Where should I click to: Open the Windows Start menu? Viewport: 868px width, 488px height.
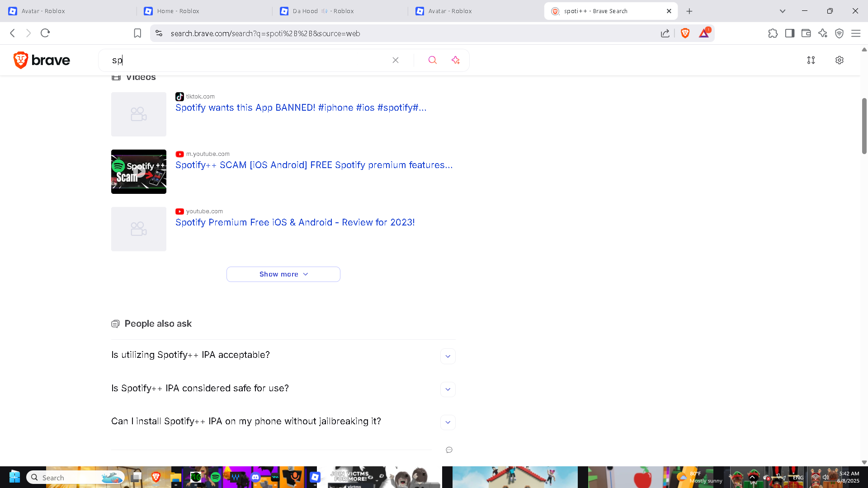click(14, 477)
